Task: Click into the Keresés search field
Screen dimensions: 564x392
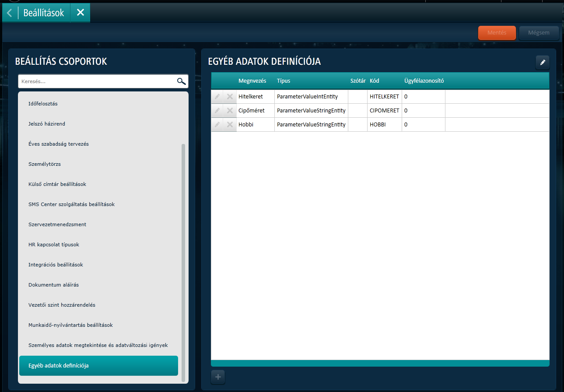Action: (x=96, y=81)
